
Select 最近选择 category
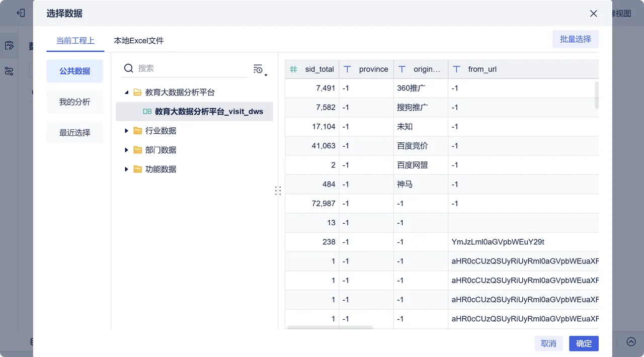coord(75,133)
